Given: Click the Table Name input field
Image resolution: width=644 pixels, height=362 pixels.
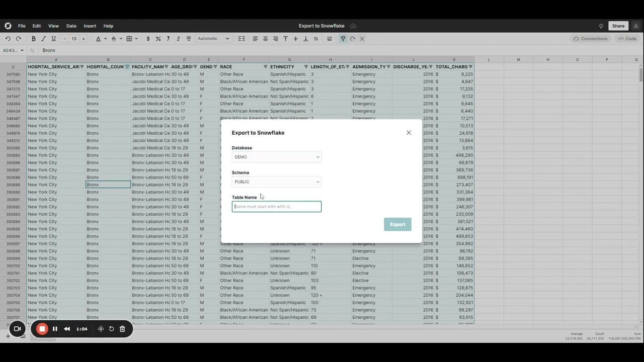Looking at the screenshot, I should click(x=276, y=206).
